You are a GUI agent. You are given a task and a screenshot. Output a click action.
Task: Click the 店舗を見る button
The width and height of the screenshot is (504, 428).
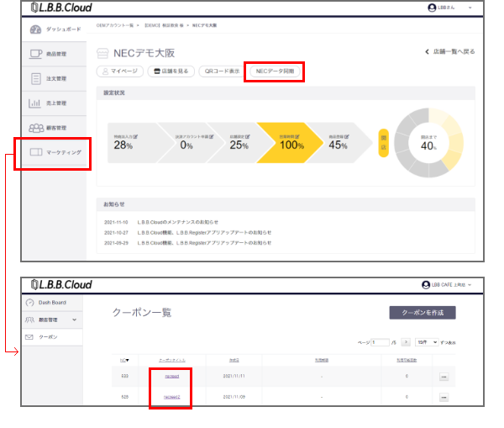tap(171, 71)
